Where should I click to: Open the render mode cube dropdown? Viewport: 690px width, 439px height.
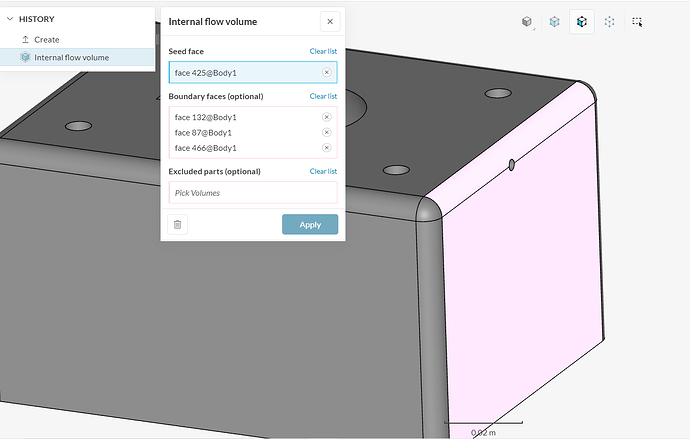tap(527, 22)
